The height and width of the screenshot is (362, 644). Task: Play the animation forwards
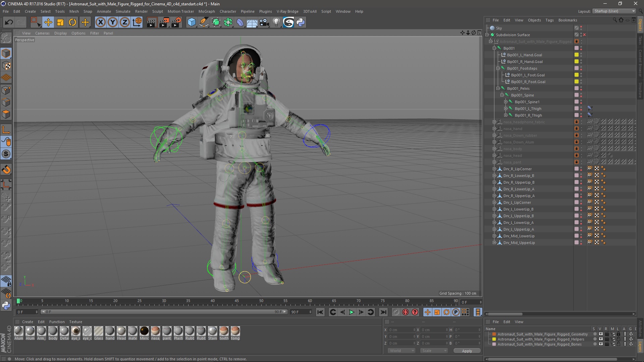pos(352,312)
